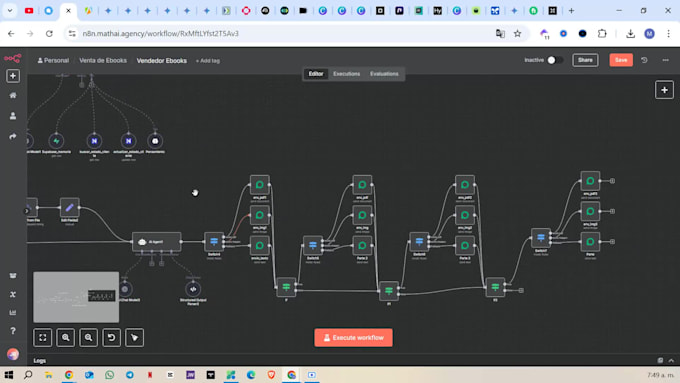The image size is (680, 383).
Task: Open the browser tab search dropdown
Action: point(10,11)
